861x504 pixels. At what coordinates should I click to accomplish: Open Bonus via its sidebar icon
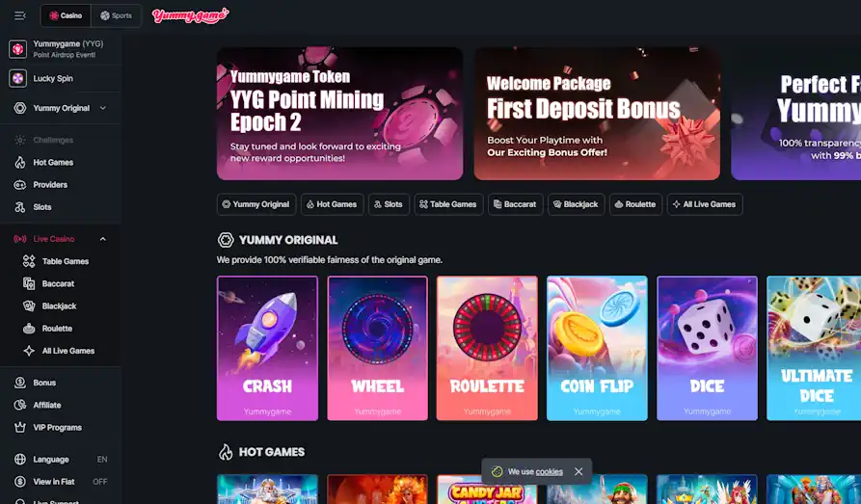coord(20,383)
